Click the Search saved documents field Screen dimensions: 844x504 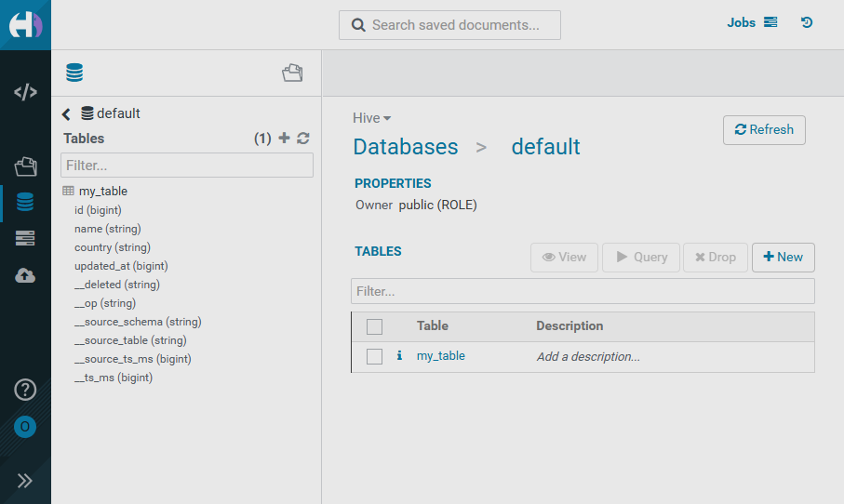click(450, 25)
